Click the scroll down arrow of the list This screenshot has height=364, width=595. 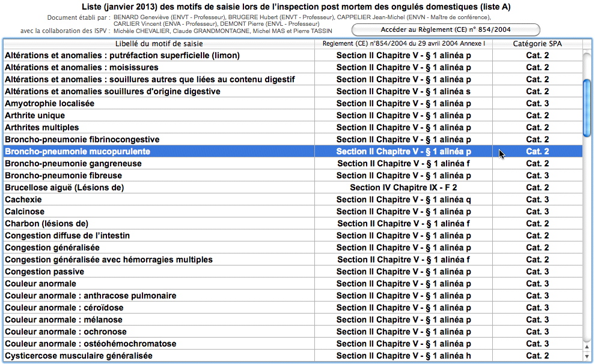click(587, 356)
